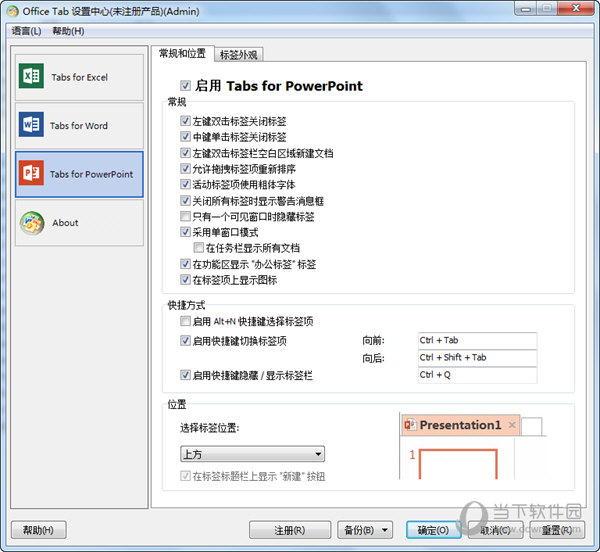
Task: Enable 只有一个可见窗口时隐藏标签 checkbox
Action: pyautogui.click(x=185, y=217)
